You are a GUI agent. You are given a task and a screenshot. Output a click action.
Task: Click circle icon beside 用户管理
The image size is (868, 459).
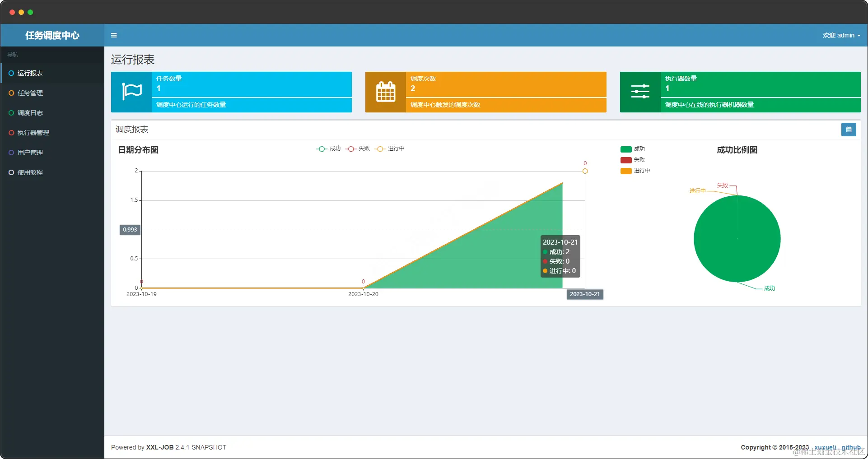coord(11,153)
